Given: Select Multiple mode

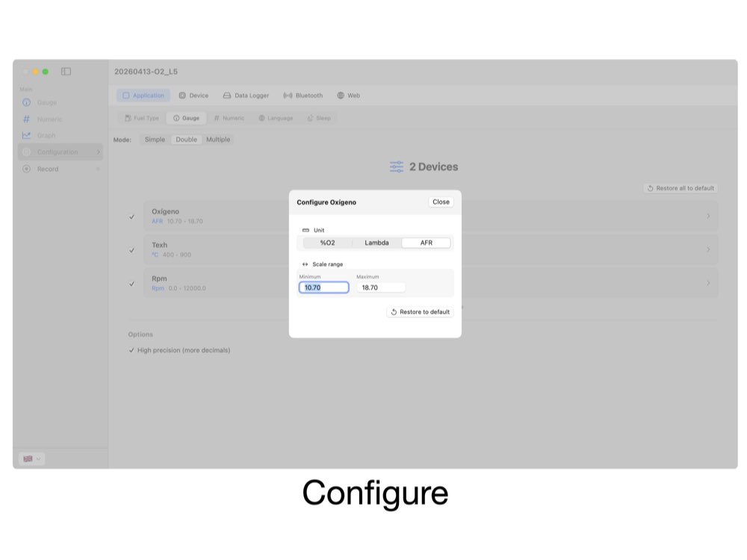Looking at the screenshot, I should (218, 140).
